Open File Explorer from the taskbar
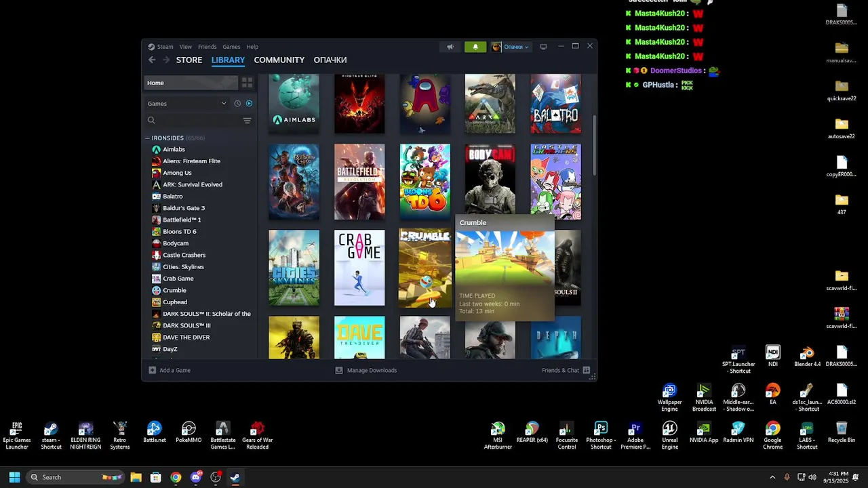 pos(136,477)
